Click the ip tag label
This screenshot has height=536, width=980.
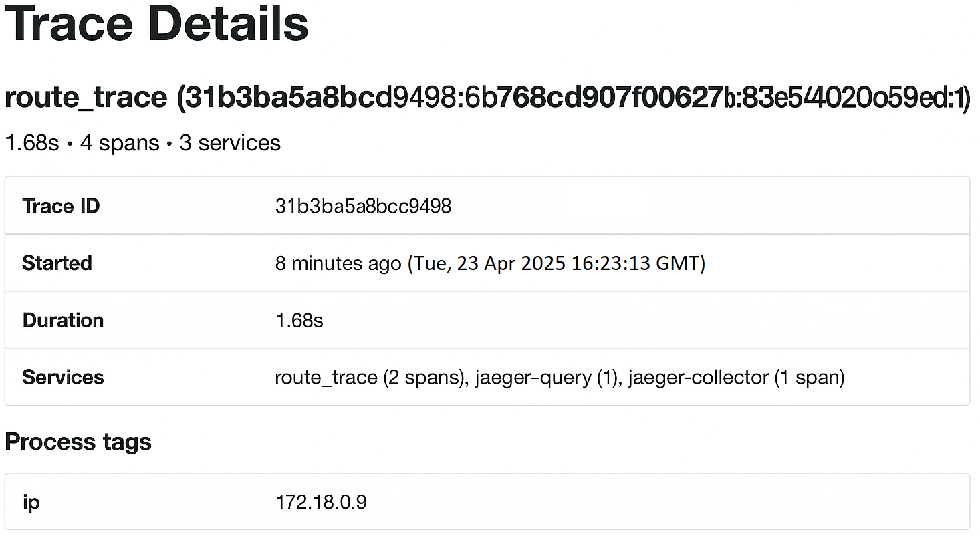pyautogui.click(x=31, y=502)
